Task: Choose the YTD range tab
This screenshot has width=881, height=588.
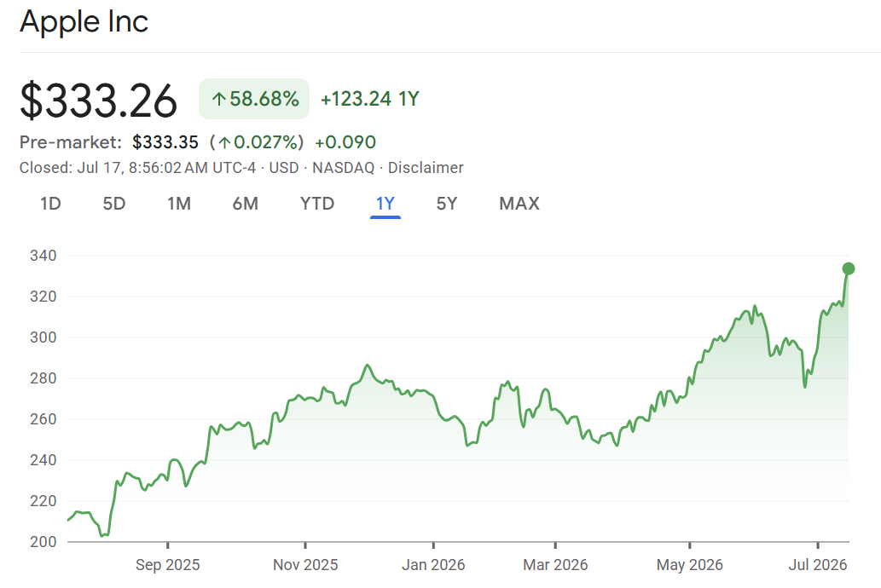Action: point(317,204)
